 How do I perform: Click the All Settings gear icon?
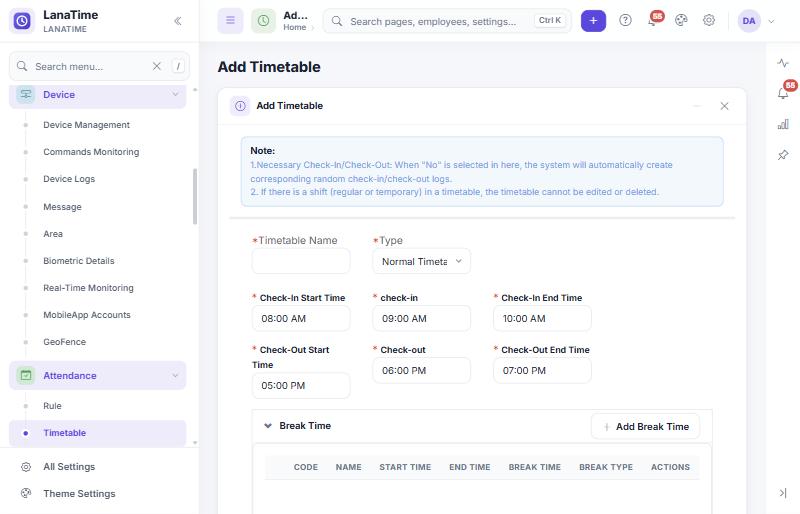click(26, 467)
